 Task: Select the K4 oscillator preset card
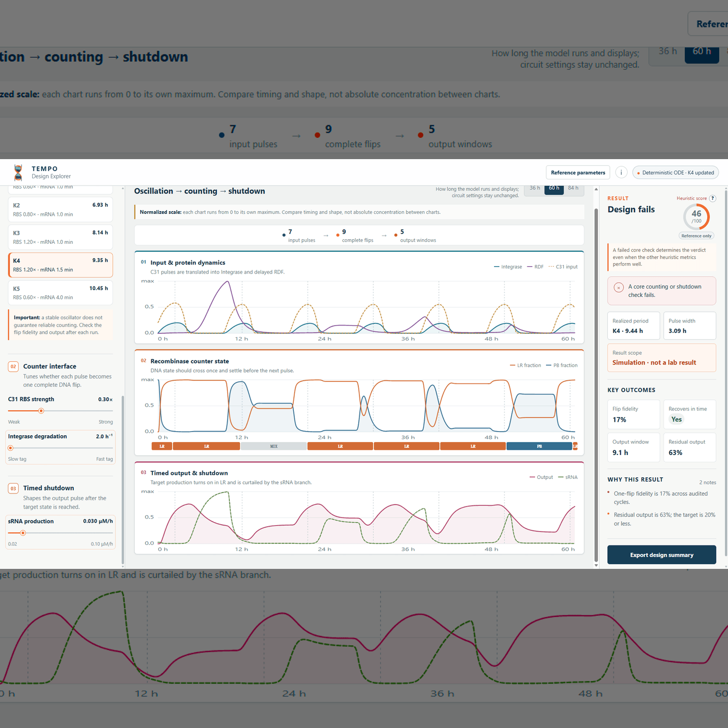[x=60, y=265]
